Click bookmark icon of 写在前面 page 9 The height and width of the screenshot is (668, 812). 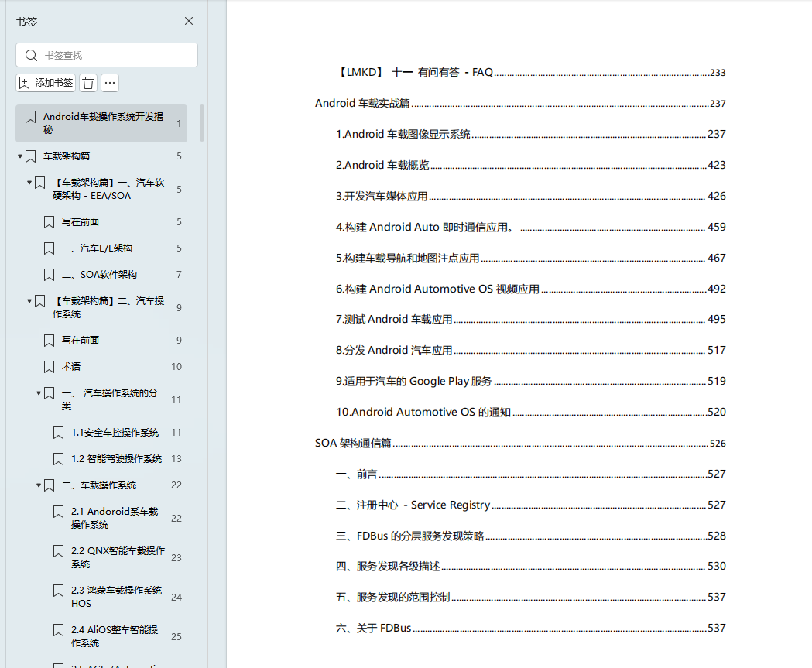click(50, 341)
